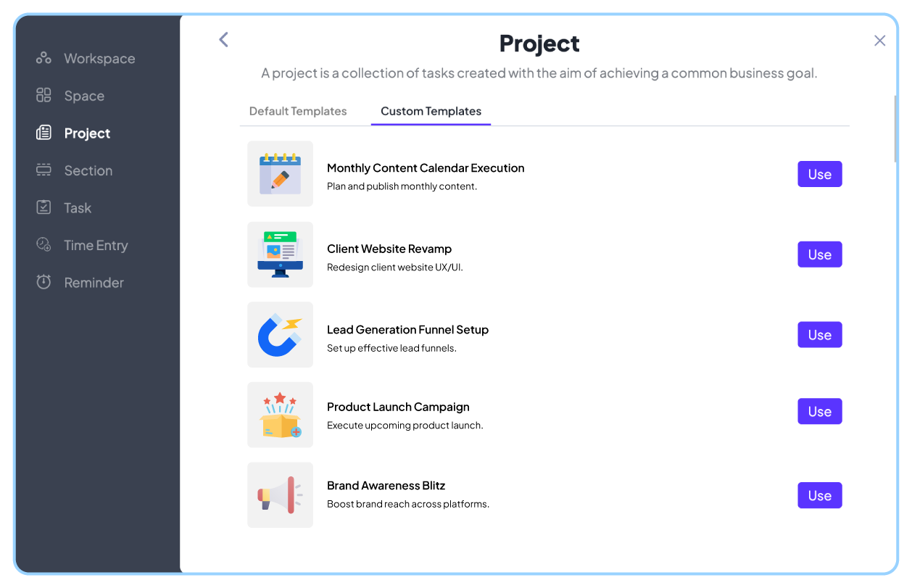Use the Monthly Content Calendar Execution template

coord(820,174)
